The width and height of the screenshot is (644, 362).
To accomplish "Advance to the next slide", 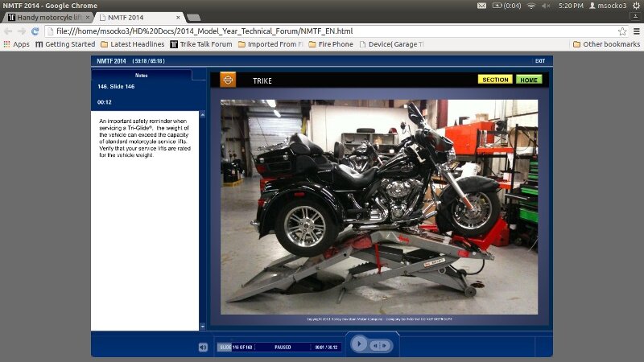I will 385,346.
